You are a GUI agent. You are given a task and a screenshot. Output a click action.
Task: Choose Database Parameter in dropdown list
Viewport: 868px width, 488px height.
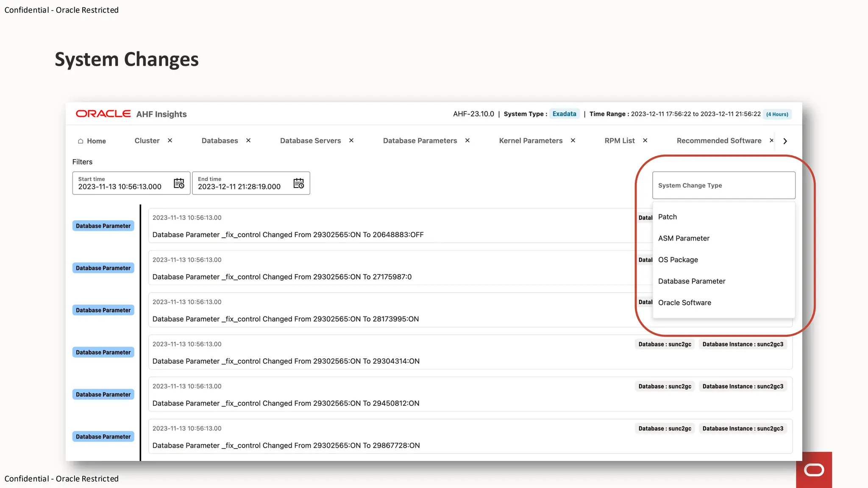point(723,281)
